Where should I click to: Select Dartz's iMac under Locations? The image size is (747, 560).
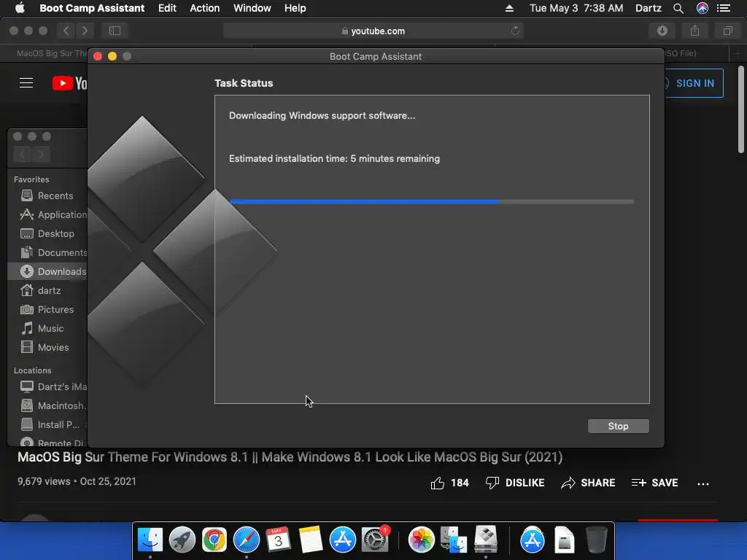pyautogui.click(x=48, y=386)
